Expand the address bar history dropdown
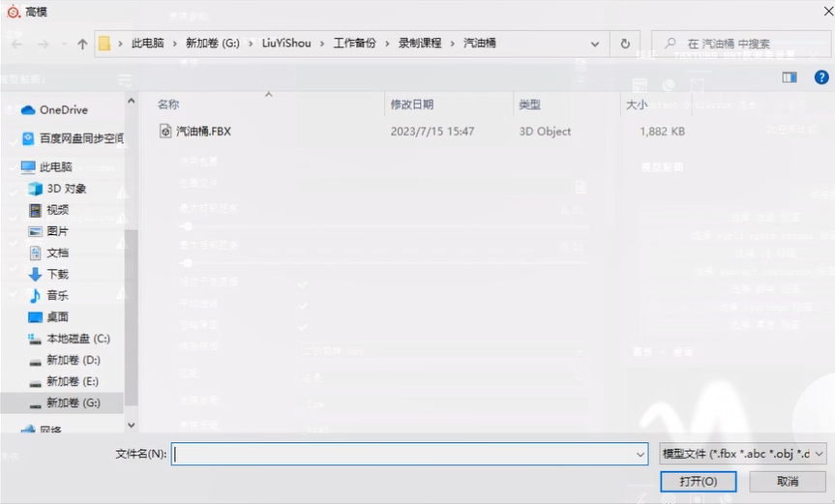Image resolution: width=835 pixels, height=504 pixels. [x=594, y=44]
